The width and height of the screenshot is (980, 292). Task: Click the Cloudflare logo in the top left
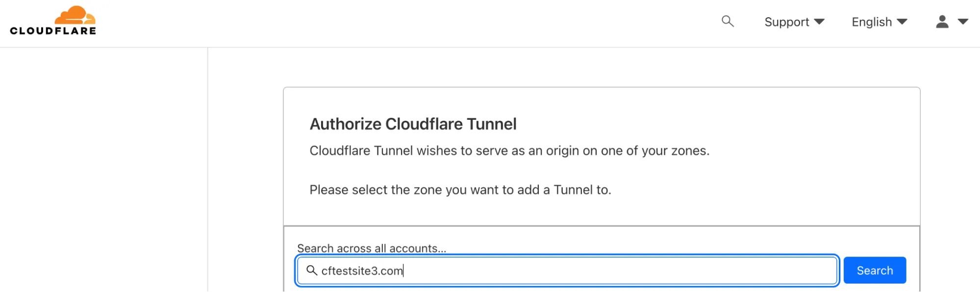[52, 22]
